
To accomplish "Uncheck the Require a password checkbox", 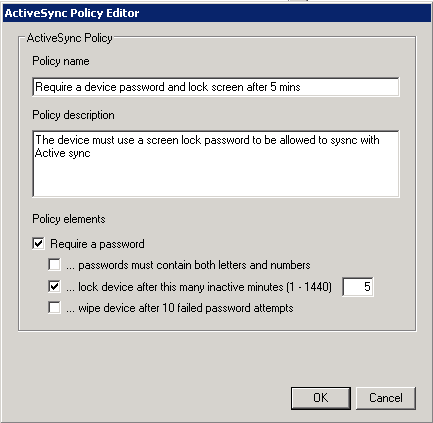I will (38, 243).
